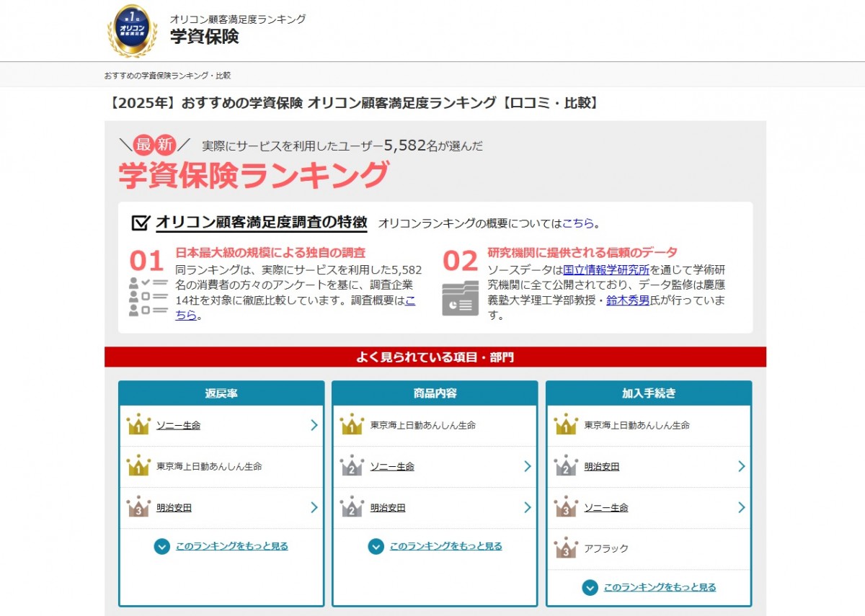
Task: Click the bronze crown beside 明治安田 in 返戻率
Action: pyautogui.click(x=138, y=506)
